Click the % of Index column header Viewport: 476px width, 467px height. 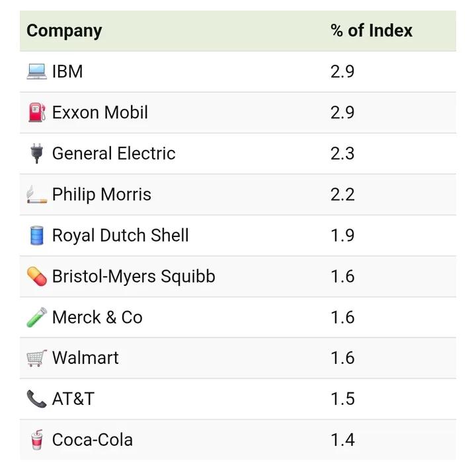371,31
